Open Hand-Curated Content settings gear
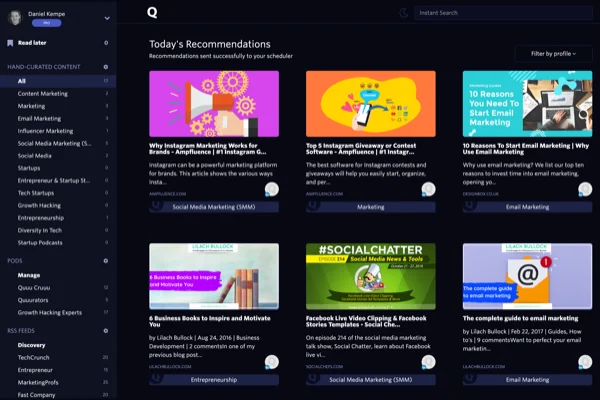 point(106,67)
